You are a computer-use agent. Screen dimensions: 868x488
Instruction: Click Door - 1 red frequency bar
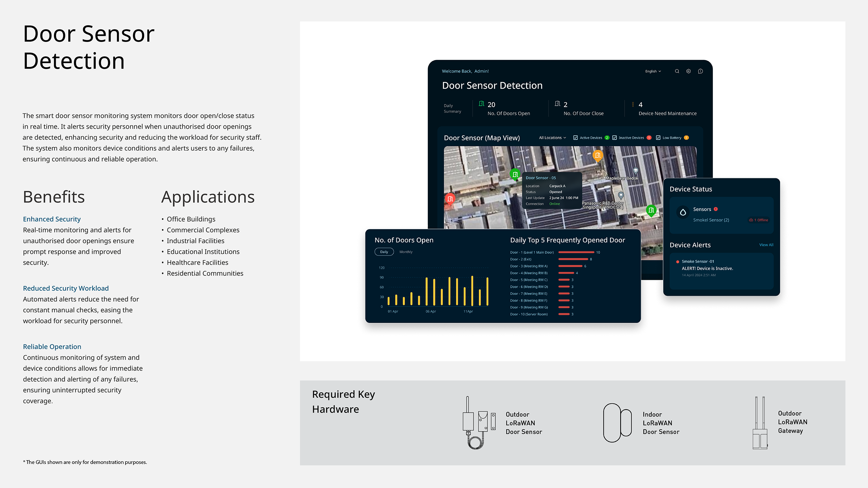coord(576,252)
